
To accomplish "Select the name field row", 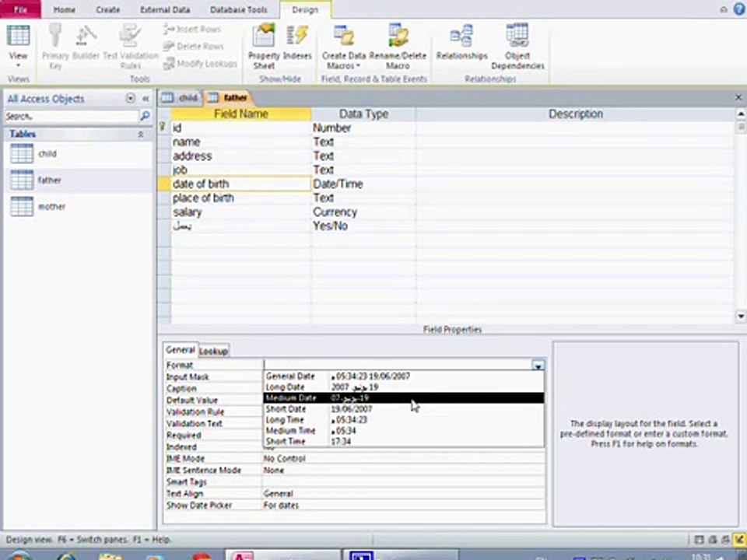I will coord(241,142).
